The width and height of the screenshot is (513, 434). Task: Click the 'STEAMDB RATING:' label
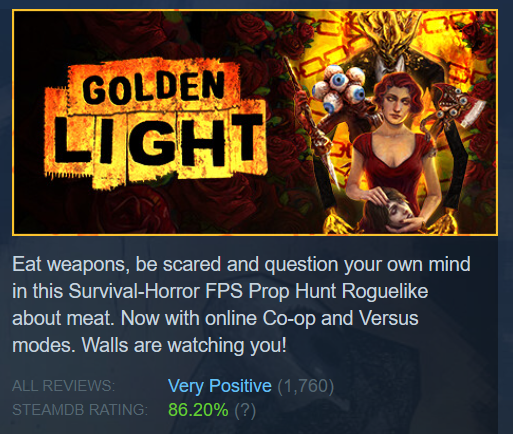tap(80, 410)
